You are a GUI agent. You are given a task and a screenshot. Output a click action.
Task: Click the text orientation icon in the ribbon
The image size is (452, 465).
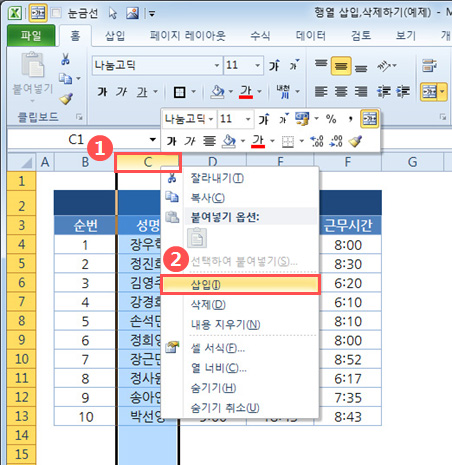[x=384, y=66]
